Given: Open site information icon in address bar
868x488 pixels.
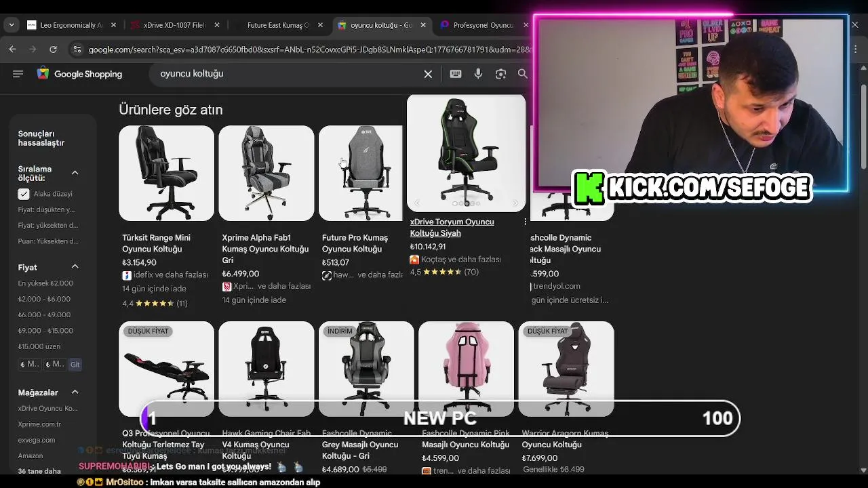Looking at the screenshot, I should pos(77,49).
